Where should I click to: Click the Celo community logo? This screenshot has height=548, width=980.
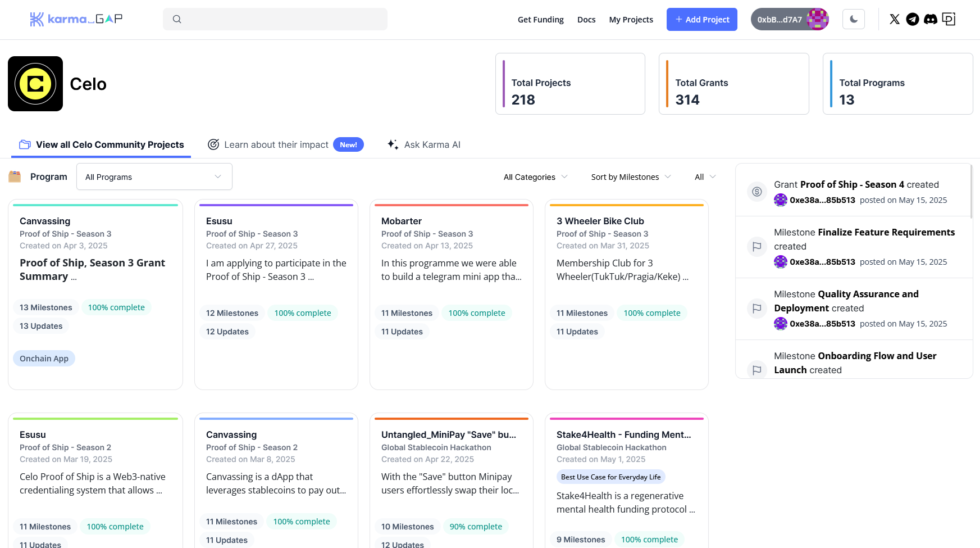[35, 84]
